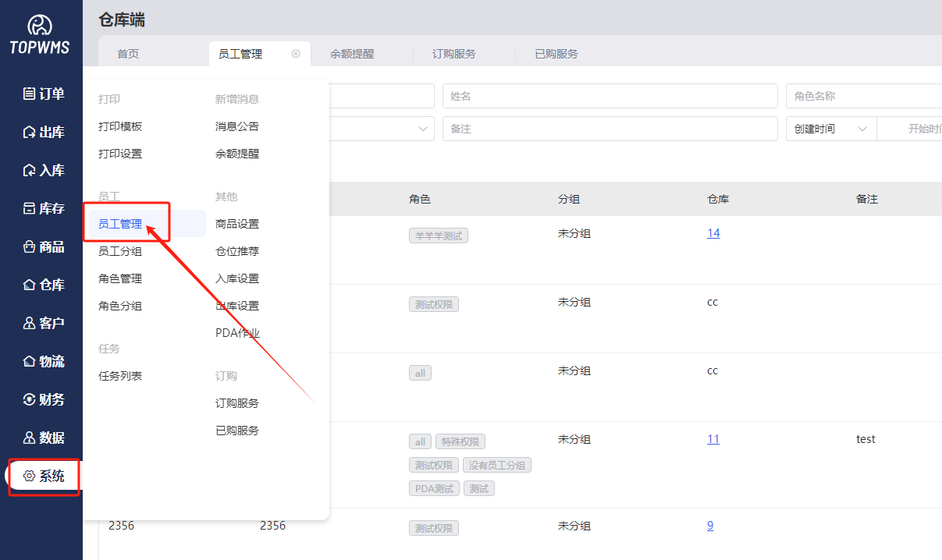Open warehouse link 14
The width and height of the screenshot is (942, 560).
click(x=713, y=233)
